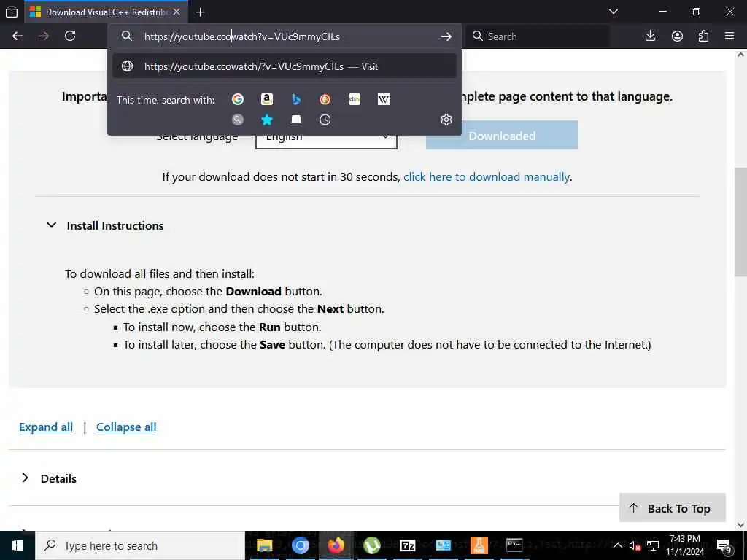Screen dimensions: 747x560
Task: Click the Expand all link
Action: 46,427
